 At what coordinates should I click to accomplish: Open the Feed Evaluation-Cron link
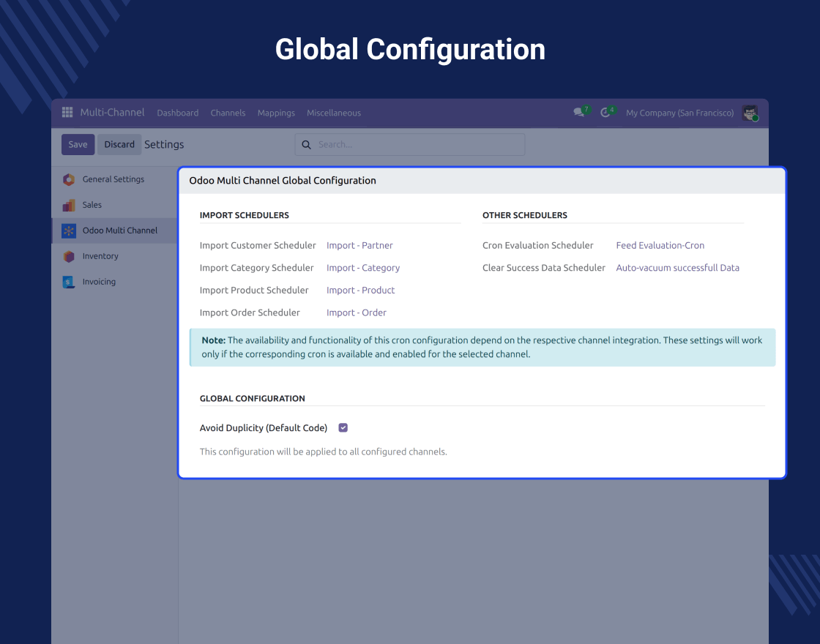click(660, 245)
